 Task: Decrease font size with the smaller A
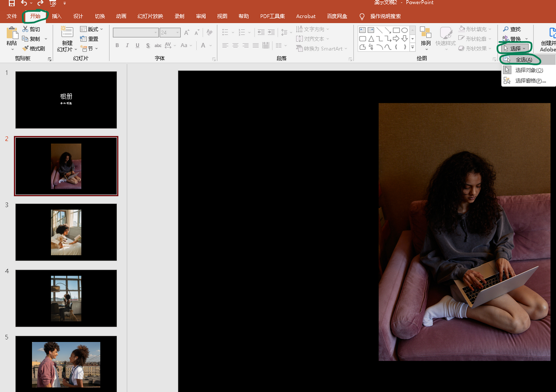[x=197, y=32]
